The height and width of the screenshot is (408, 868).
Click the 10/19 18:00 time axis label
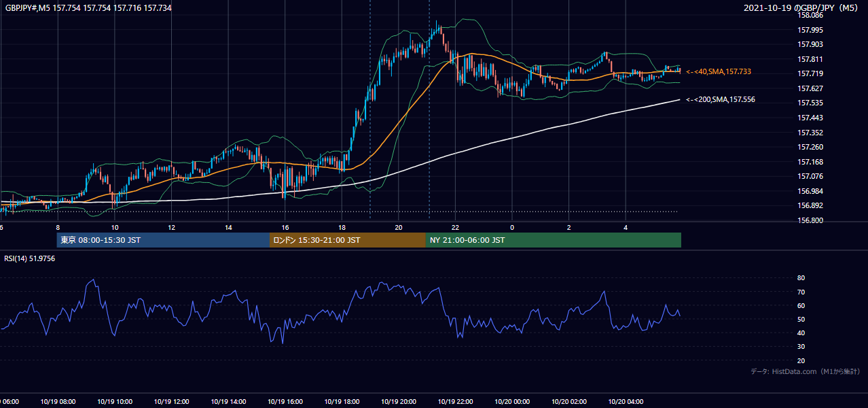click(x=342, y=402)
